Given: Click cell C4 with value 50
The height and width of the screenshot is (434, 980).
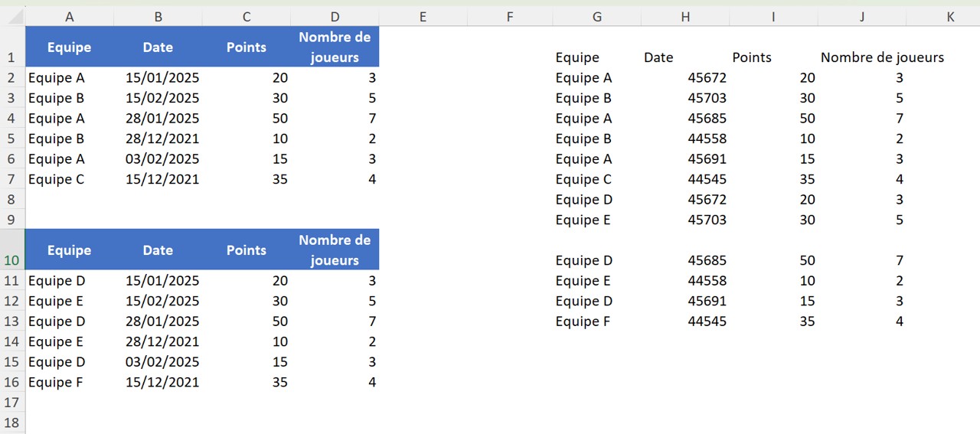Looking at the screenshot, I should click(247, 118).
